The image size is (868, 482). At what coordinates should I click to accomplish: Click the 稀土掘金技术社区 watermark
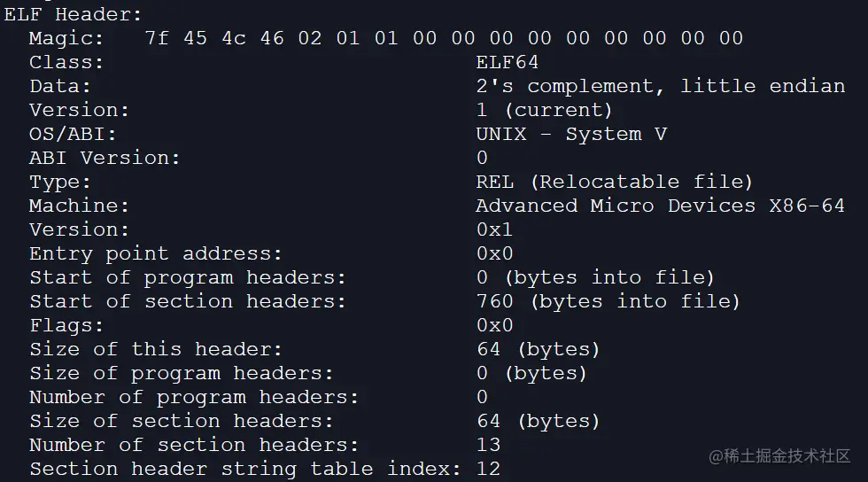click(x=779, y=456)
